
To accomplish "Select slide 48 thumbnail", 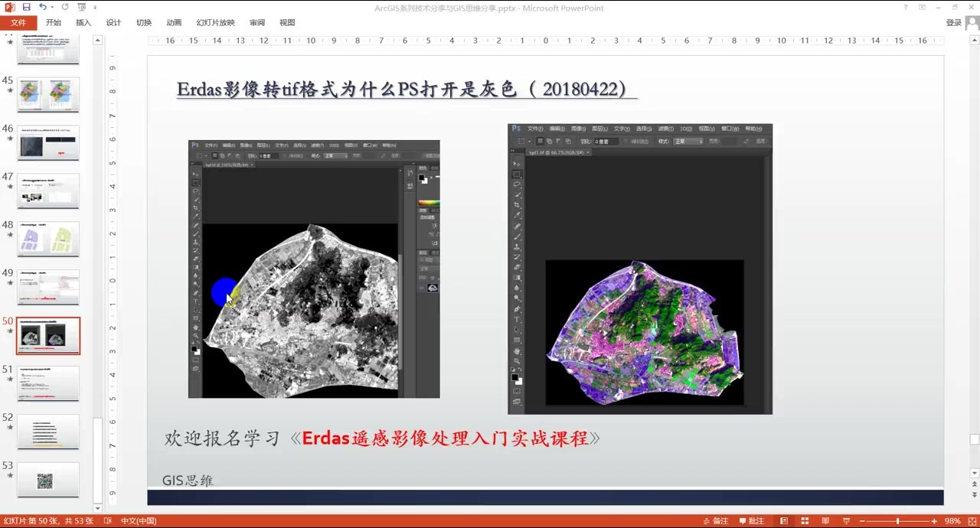I will tap(48, 240).
